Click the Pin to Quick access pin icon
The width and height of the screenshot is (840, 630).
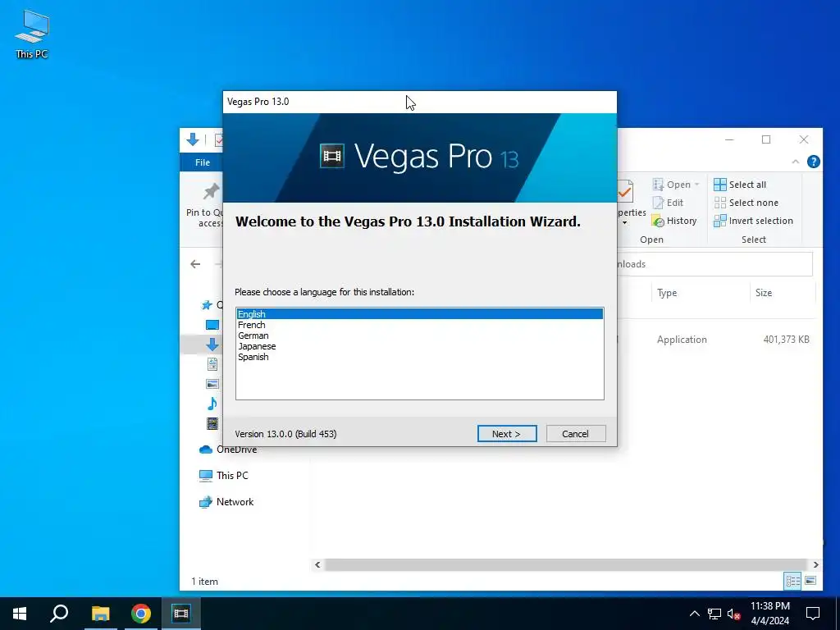tap(211, 192)
